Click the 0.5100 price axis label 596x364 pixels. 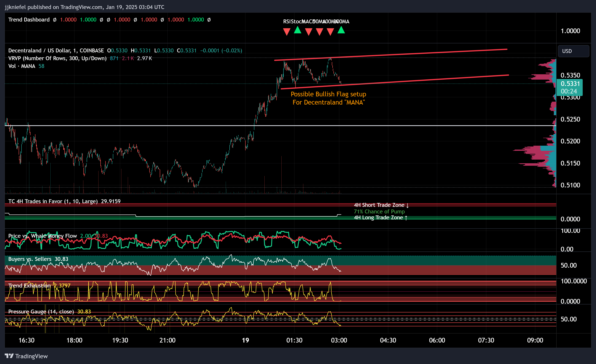tap(570, 185)
